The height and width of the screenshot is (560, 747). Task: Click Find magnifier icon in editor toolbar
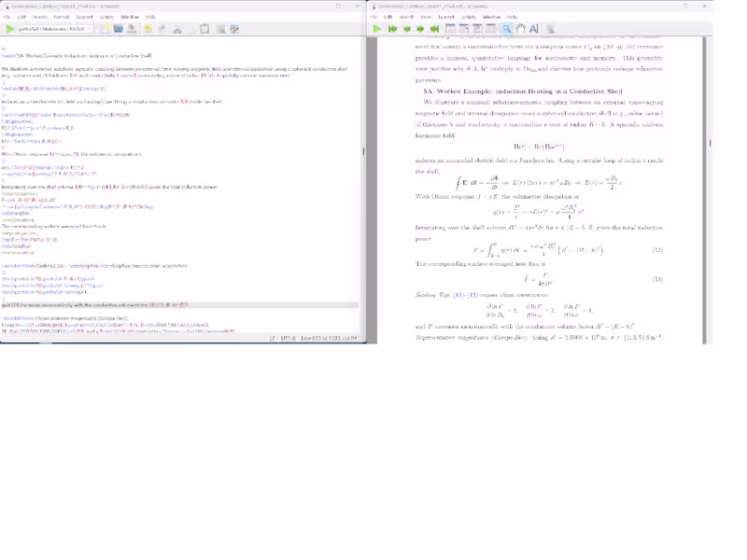coord(221,29)
